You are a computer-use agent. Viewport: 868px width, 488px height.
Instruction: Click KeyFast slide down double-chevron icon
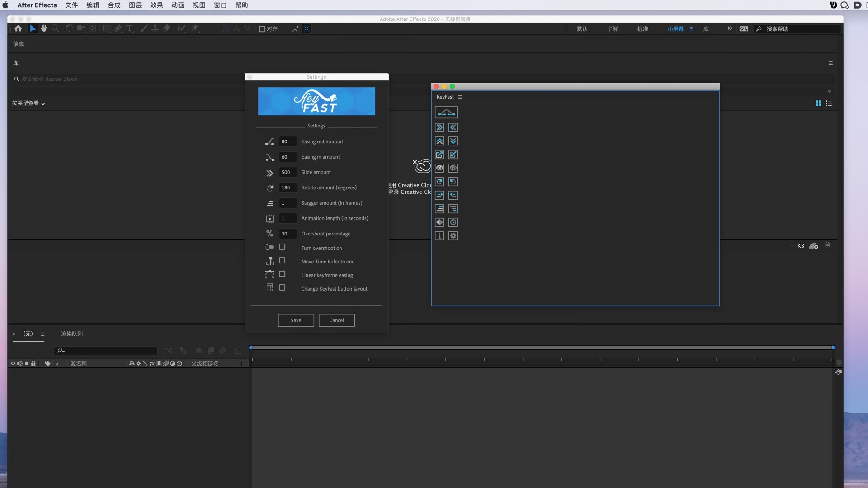[x=453, y=141]
